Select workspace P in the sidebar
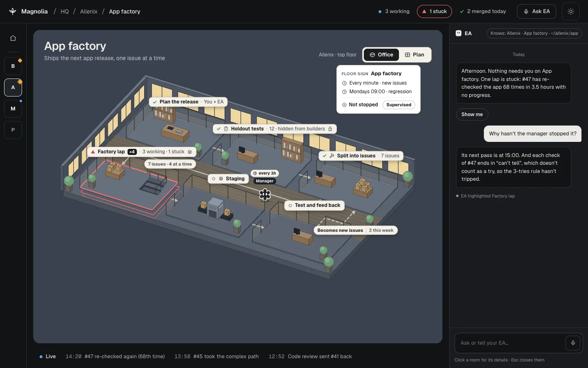 (13, 130)
